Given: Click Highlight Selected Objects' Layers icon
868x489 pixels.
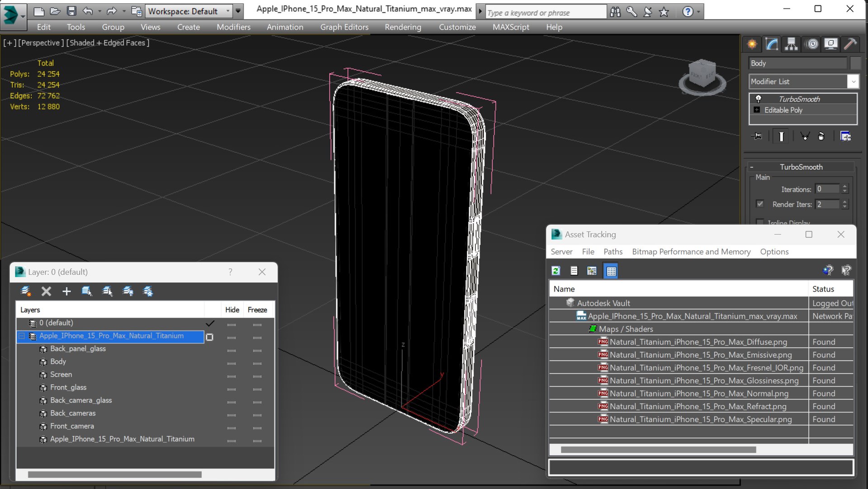Looking at the screenshot, I should 107,291.
